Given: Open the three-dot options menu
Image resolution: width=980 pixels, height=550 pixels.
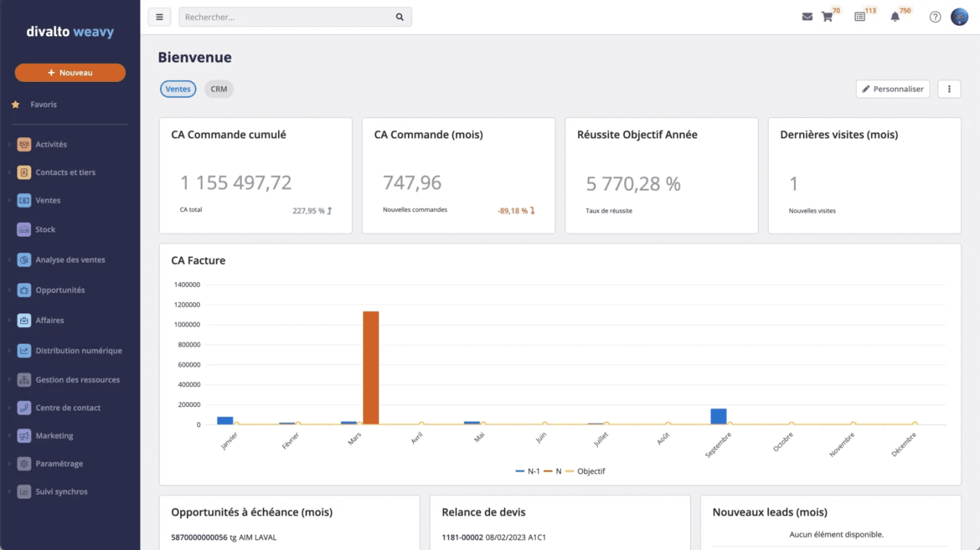Looking at the screenshot, I should tap(949, 89).
